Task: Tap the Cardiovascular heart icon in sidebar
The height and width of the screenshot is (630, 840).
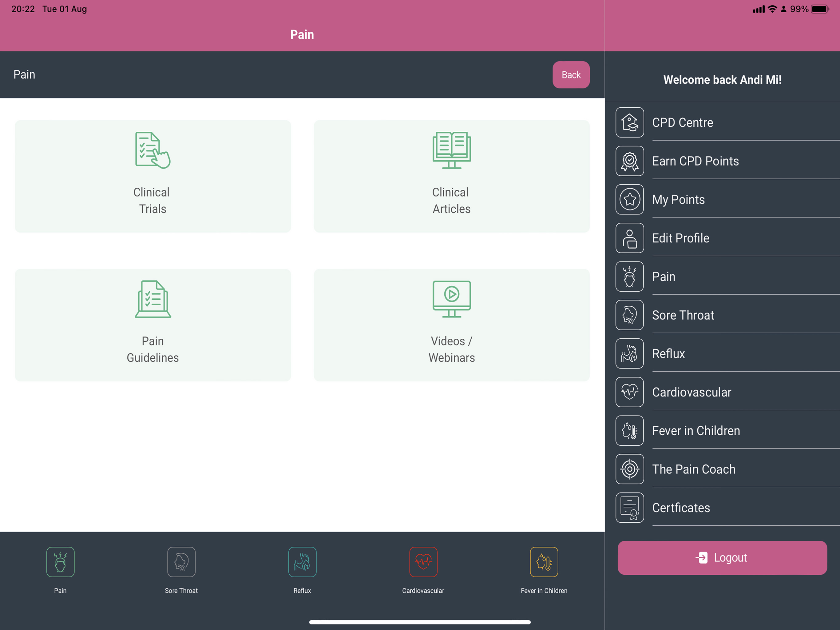Action: tap(630, 392)
